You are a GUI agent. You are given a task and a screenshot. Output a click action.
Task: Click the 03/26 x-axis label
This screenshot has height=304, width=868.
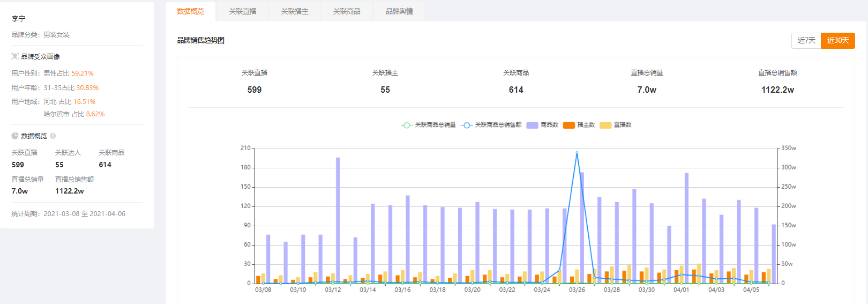pyautogui.click(x=577, y=290)
